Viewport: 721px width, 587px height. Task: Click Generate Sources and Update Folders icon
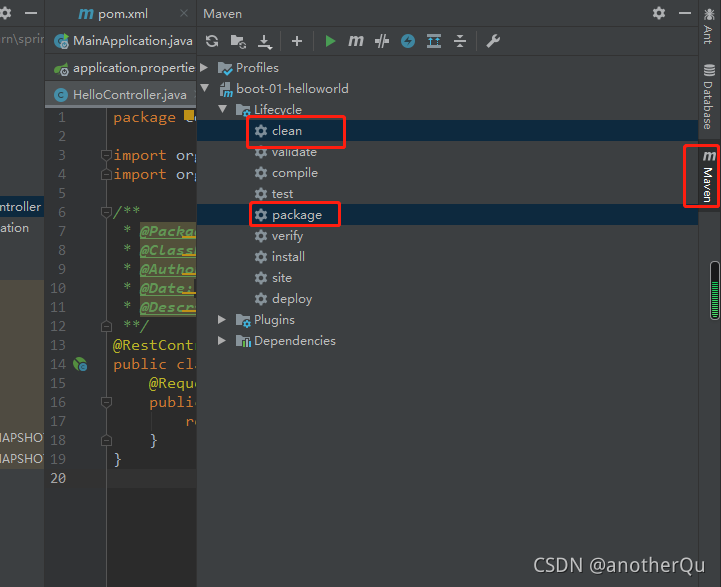point(238,41)
